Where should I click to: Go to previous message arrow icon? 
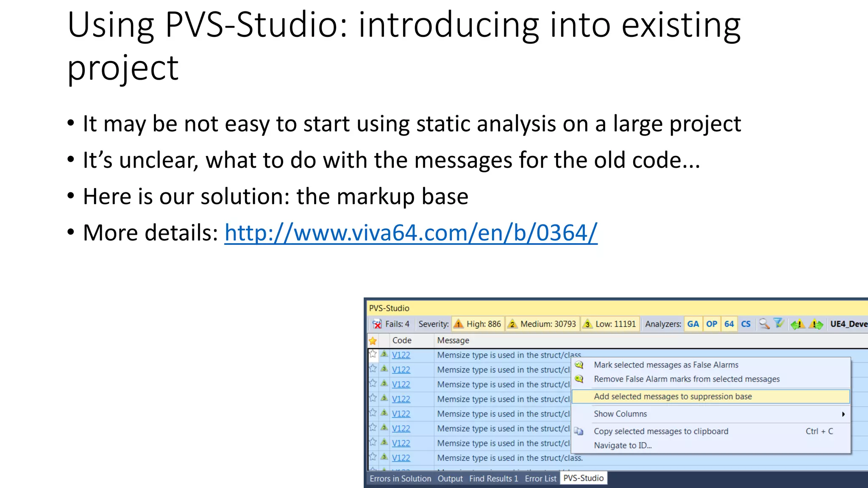coord(797,324)
